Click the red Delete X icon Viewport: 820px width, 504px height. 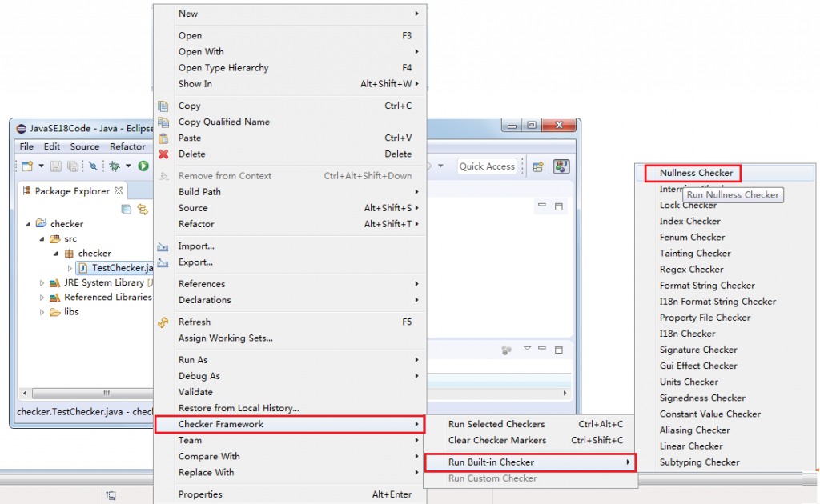163,154
